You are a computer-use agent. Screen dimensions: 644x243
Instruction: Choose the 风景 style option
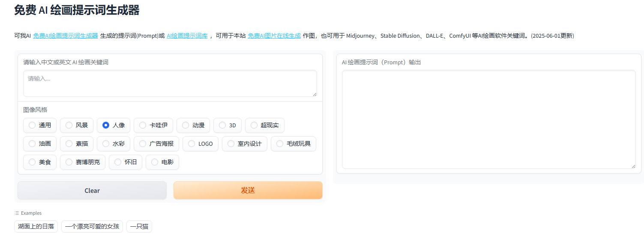click(x=69, y=125)
